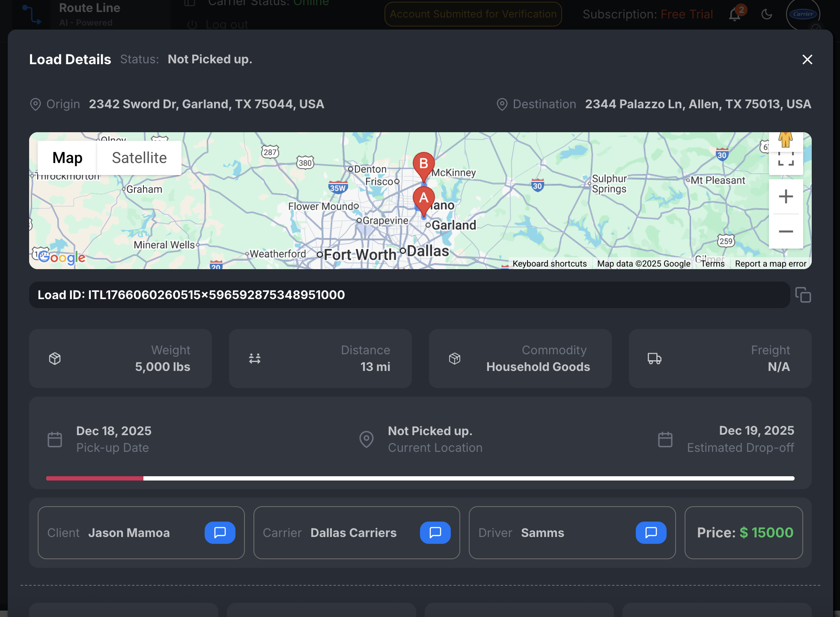Image resolution: width=840 pixels, height=617 pixels.
Task: Select the Map view tab
Action: click(67, 158)
